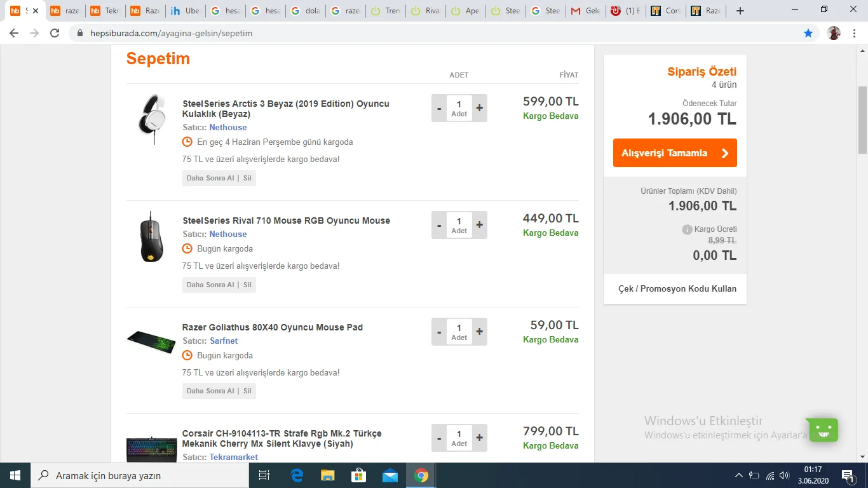Image resolution: width=868 pixels, height=488 pixels.
Task: Open the volume tray icon
Action: click(x=784, y=475)
